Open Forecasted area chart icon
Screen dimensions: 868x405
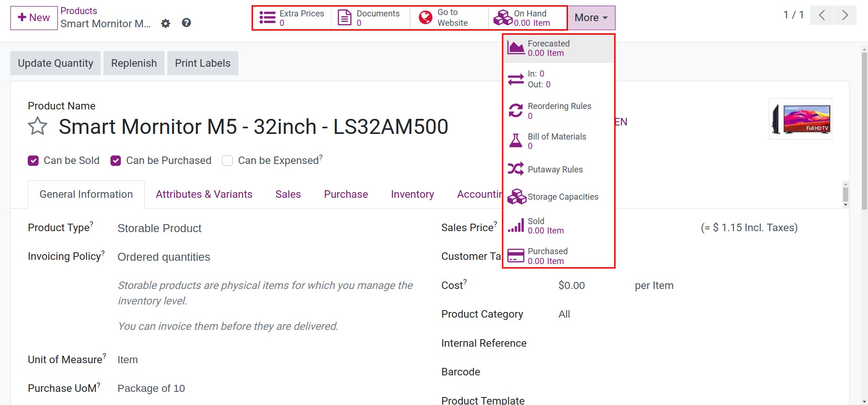tap(516, 48)
